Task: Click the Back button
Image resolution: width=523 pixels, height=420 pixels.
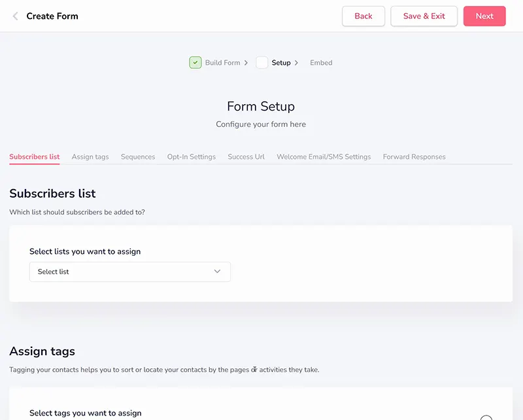Action: tap(363, 16)
